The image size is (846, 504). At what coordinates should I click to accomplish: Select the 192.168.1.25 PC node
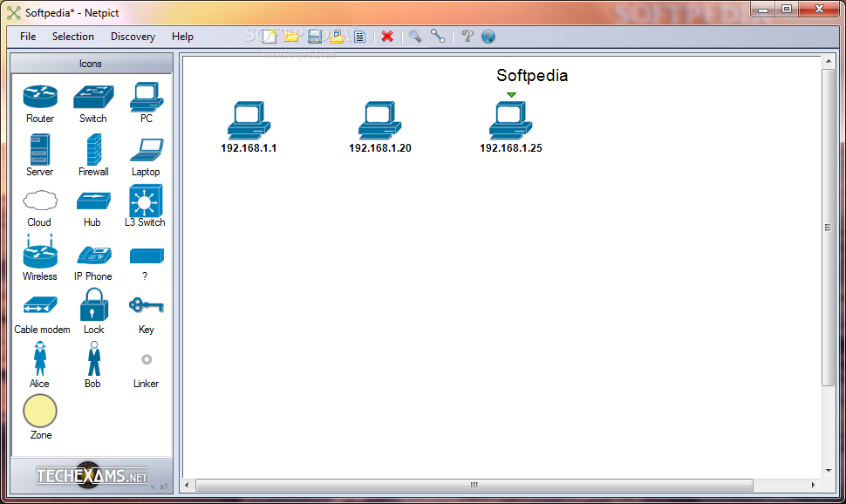tap(511, 121)
